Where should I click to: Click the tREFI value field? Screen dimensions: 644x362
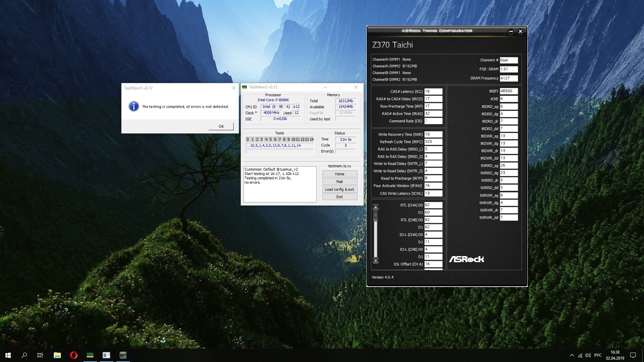[x=508, y=91]
